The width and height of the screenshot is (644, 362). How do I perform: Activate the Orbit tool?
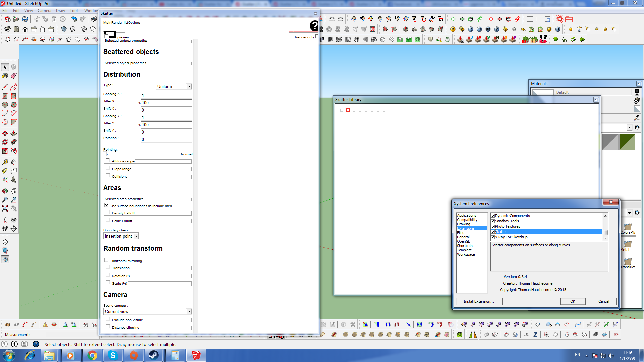point(5,191)
